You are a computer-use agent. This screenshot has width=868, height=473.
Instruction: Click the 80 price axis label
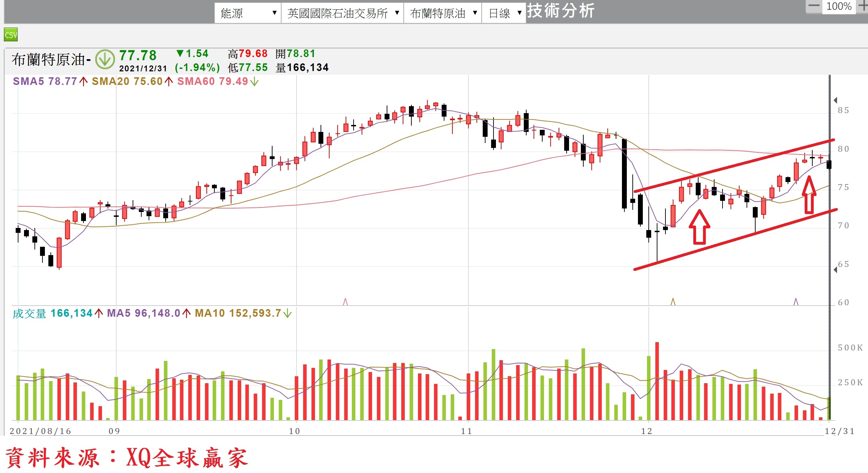click(843, 149)
